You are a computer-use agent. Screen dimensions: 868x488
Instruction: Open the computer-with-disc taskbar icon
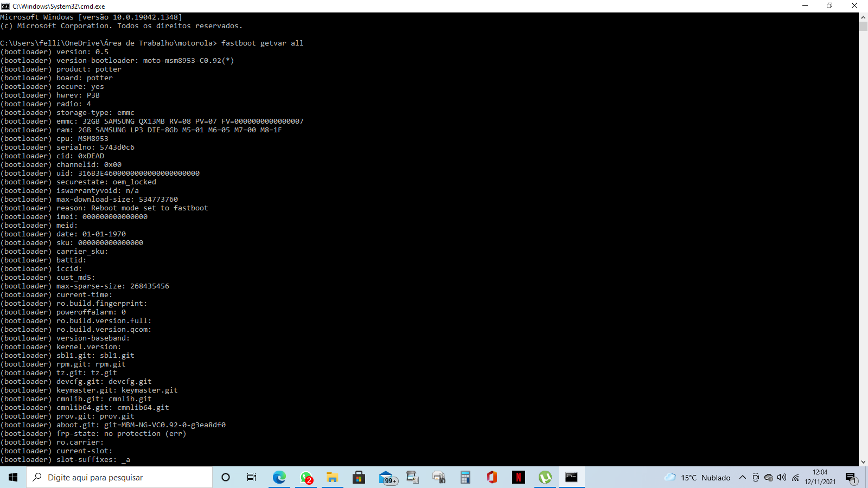pos(412,477)
